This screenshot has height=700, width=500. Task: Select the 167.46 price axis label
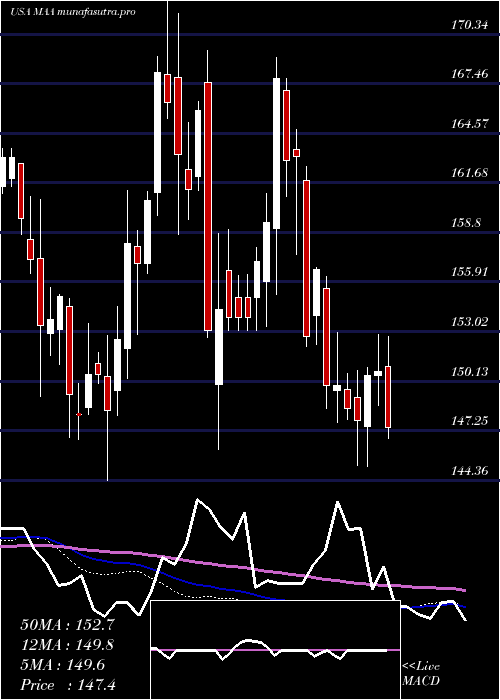(x=469, y=74)
